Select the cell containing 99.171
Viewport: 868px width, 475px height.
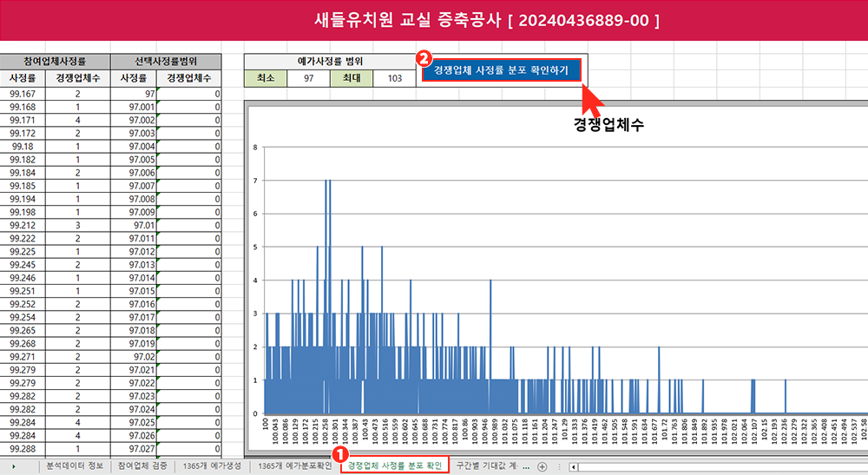[23, 120]
